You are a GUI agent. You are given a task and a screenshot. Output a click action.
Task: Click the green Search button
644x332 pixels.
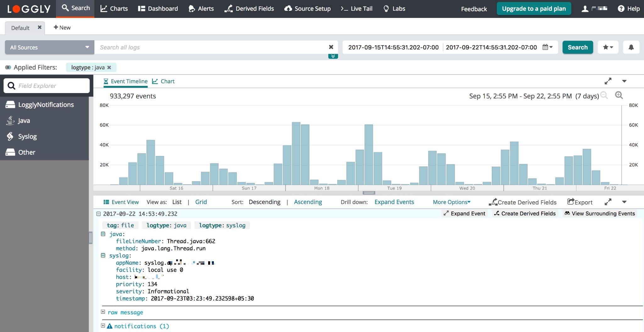(577, 47)
